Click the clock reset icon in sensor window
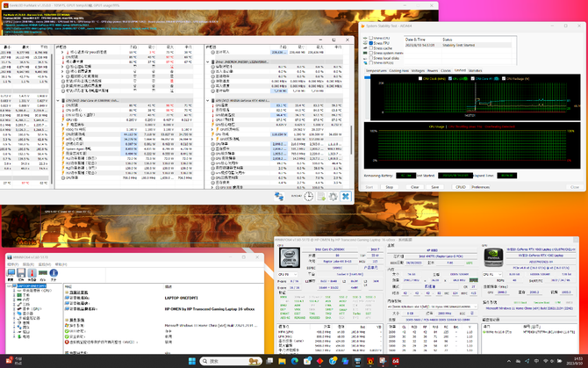Image resolution: width=588 pixels, height=368 pixels. pos(309,197)
